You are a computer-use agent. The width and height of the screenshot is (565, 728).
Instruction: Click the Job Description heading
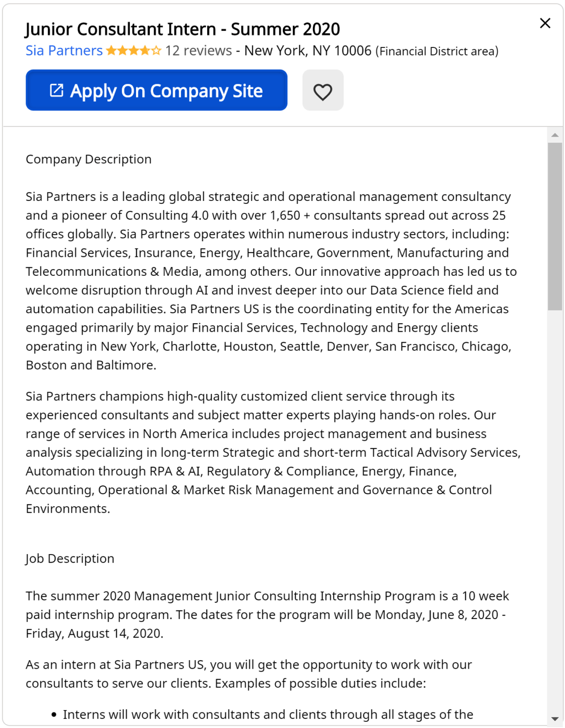tap(70, 559)
